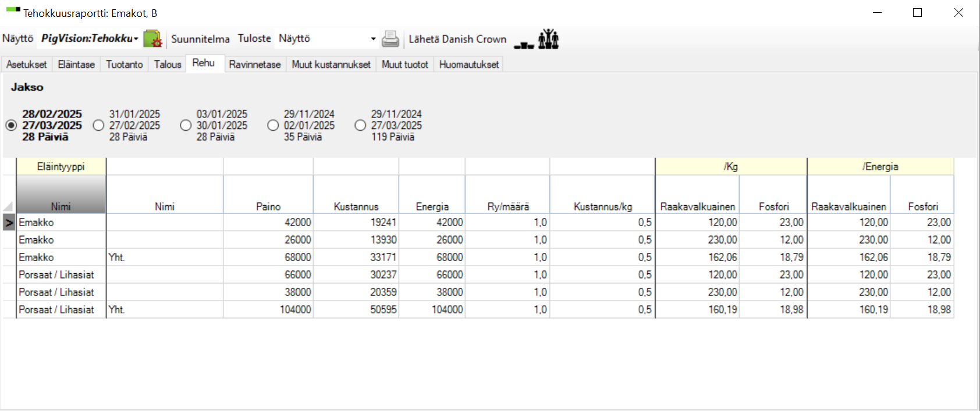The width and height of the screenshot is (980, 411).
Task: Click the app icon in title bar
Action: pos(13,10)
